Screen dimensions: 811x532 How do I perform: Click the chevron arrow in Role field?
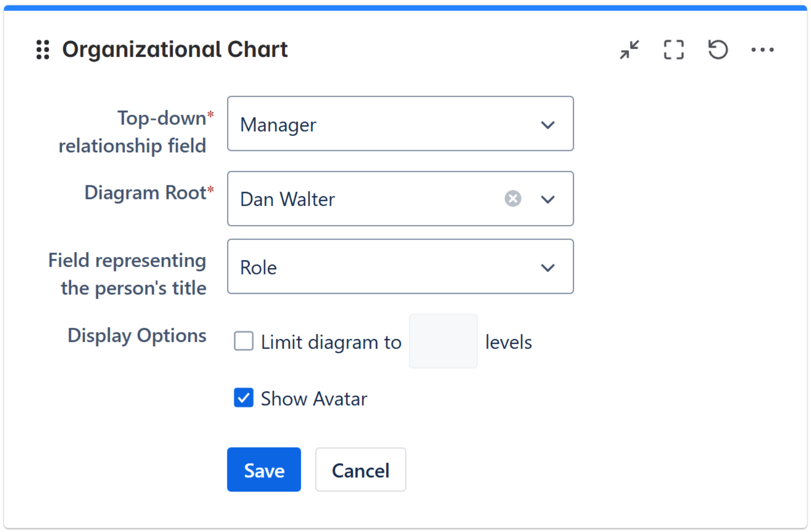[x=548, y=268]
